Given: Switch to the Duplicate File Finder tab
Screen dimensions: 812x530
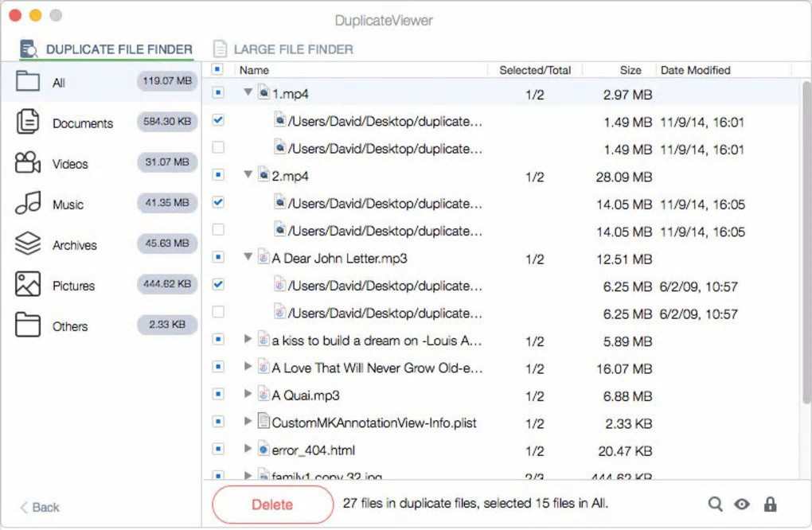Looking at the screenshot, I should pos(106,49).
